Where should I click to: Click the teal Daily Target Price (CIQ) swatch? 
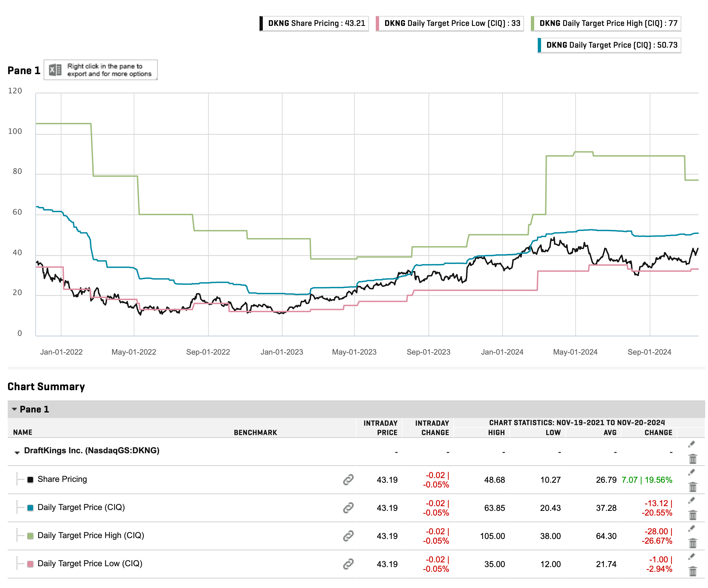30,508
